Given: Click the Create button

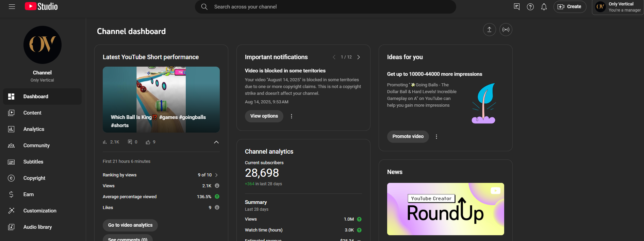Looking at the screenshot, I should pyautogui.click(x=570, y=7).
